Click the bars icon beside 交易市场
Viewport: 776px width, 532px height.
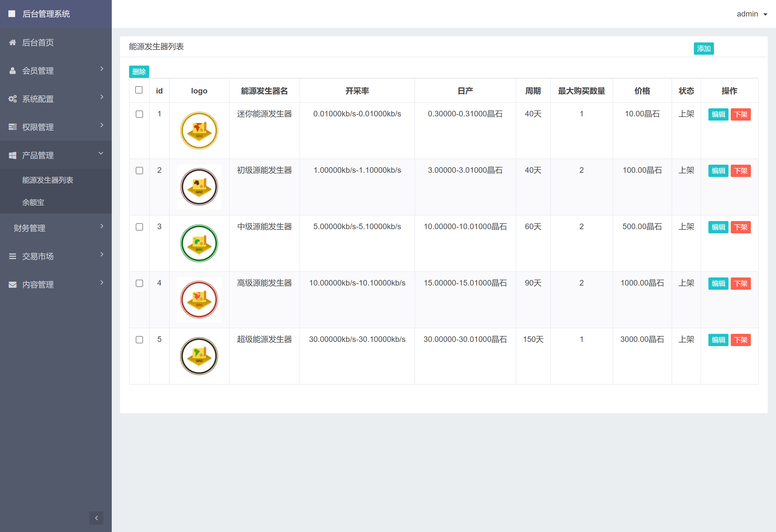point(12,256)
